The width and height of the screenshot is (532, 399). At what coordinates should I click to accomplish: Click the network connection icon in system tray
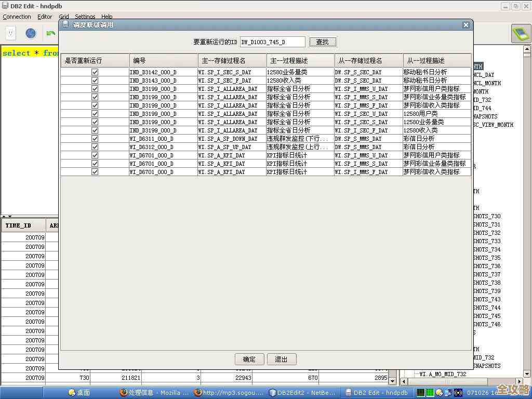[449, 393]
